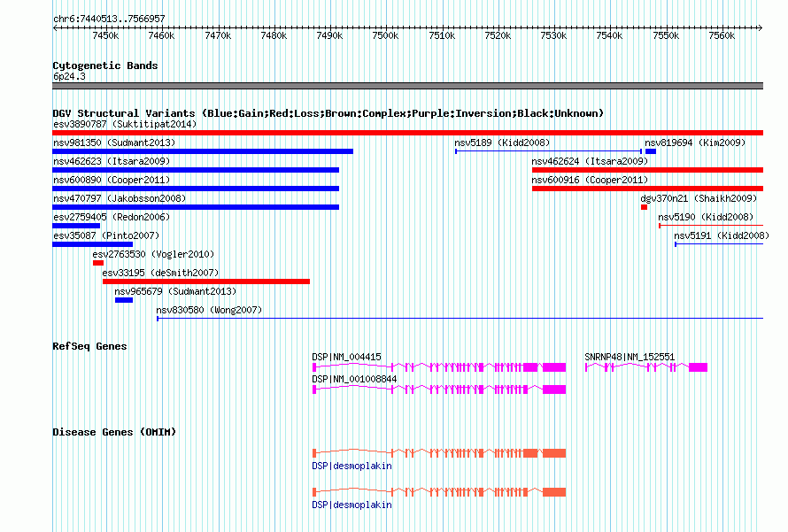Click the nsv965679 (Sudmant2013) label
Viewport: 788px width, 532px height.
tap(175, 291)
